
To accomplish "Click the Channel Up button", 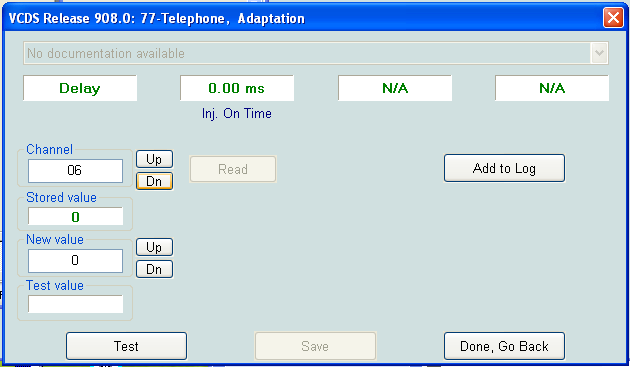I will [154, 159].
